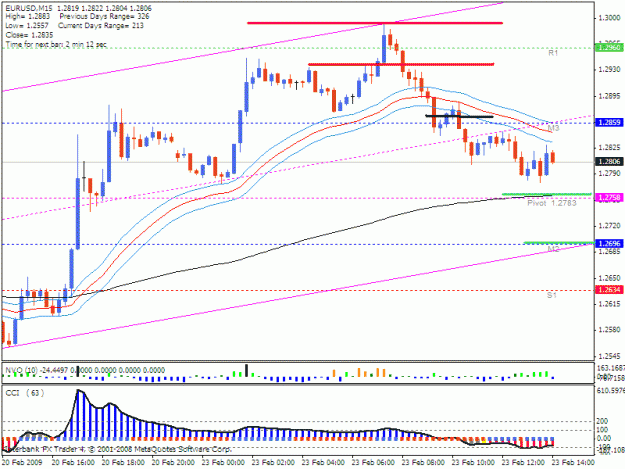The height and width of the screenshot is (469, 625).
Task: Click the M2 level label
Action: coord(553,249)
